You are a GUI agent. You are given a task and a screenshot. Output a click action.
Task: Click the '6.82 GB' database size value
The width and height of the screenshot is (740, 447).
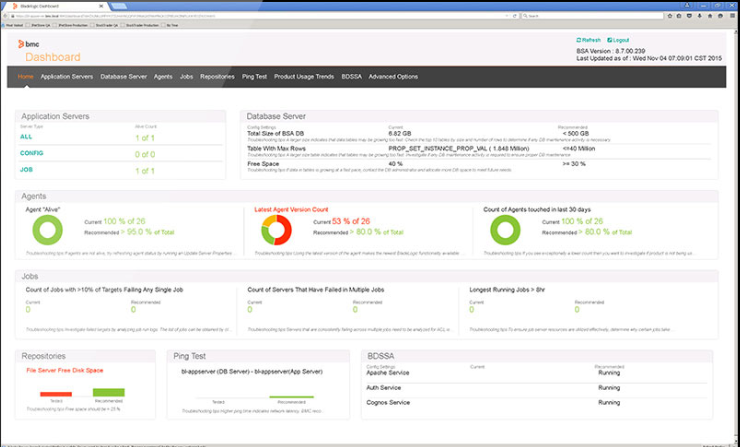pyautogui.click(x=400, y=134)
